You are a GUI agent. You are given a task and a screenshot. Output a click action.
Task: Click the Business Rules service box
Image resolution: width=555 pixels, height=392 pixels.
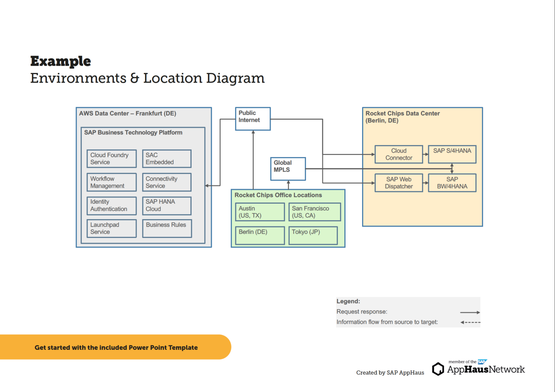[167, 228]
